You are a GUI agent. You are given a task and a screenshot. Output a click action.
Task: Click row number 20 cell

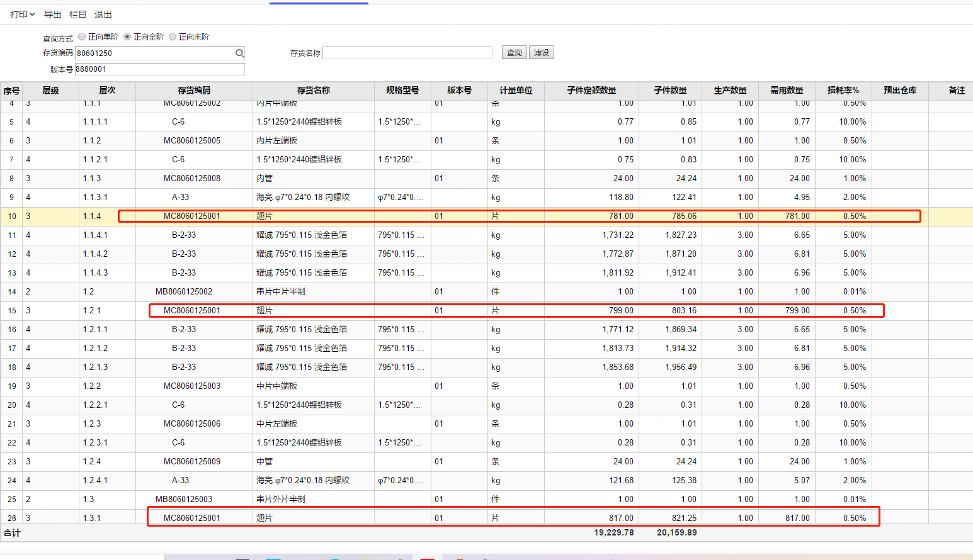12,405
